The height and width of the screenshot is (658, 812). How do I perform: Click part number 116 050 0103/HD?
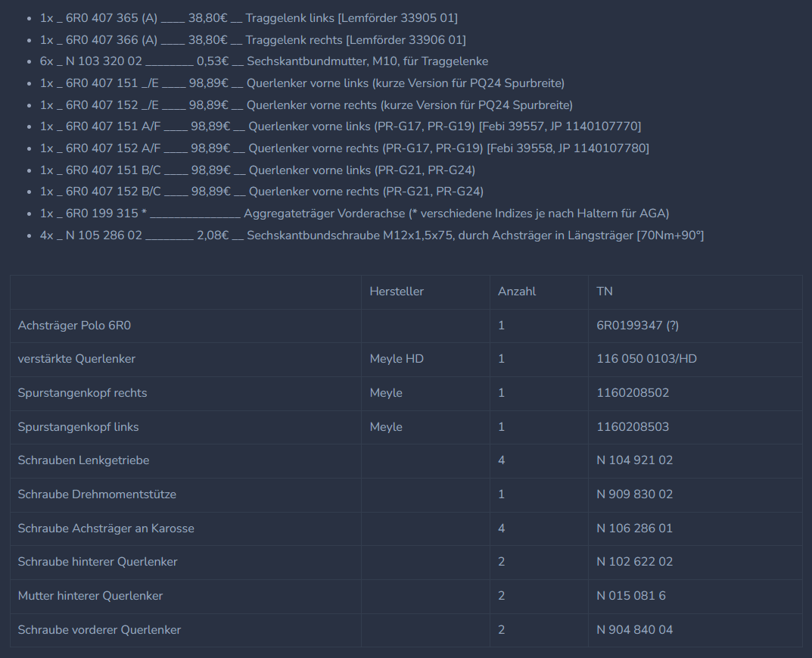pos(646,359)
